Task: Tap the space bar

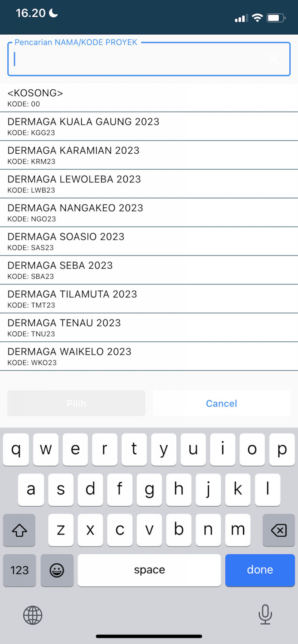Action: point(149,570)
